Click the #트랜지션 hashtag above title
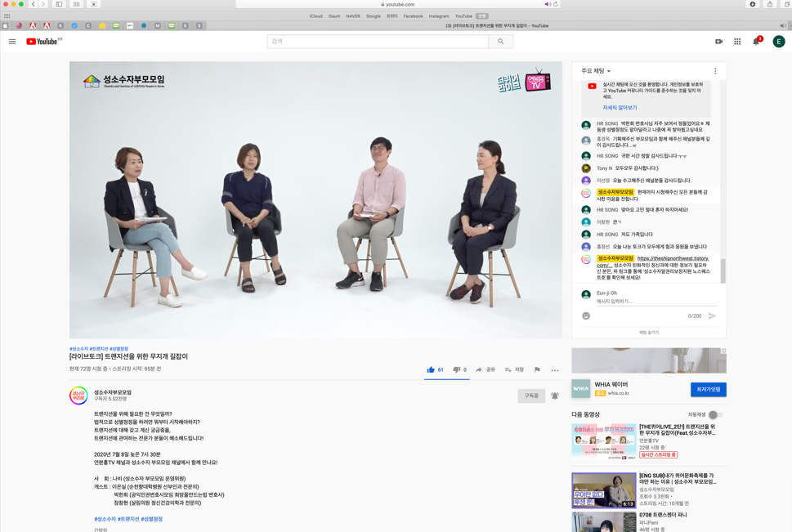 tap(99, 349)
